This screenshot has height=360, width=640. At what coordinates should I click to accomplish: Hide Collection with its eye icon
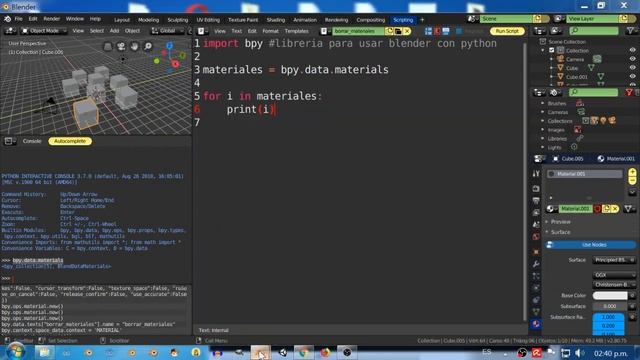632,50
